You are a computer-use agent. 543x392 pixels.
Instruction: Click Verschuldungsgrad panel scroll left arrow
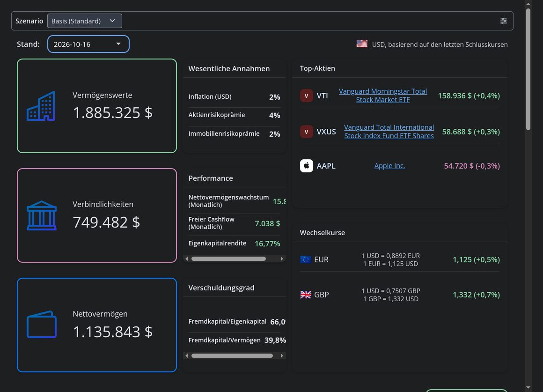(187, 355)
